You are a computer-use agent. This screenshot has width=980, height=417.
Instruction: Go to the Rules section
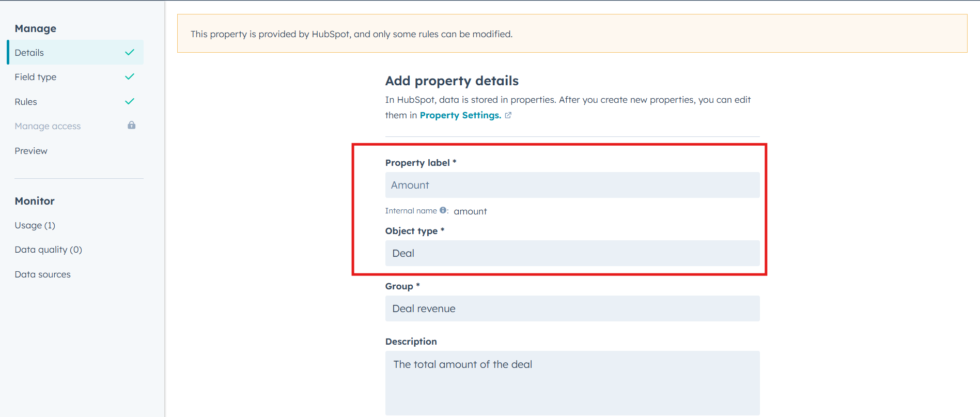[26, 102]
